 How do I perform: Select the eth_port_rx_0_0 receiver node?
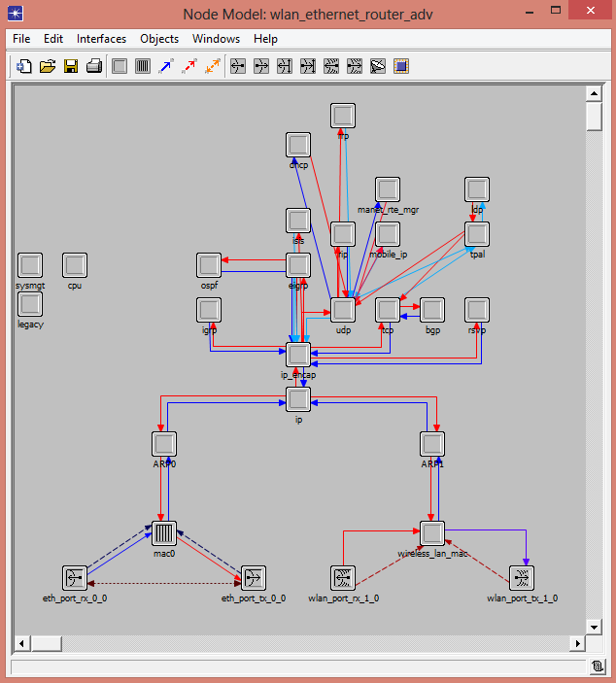pos(75,578)
